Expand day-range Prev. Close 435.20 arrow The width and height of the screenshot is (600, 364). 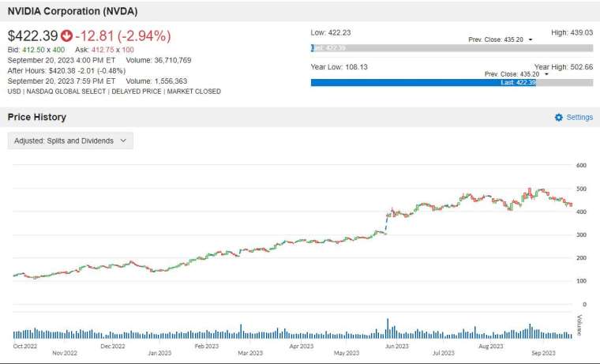pos(531,39)
